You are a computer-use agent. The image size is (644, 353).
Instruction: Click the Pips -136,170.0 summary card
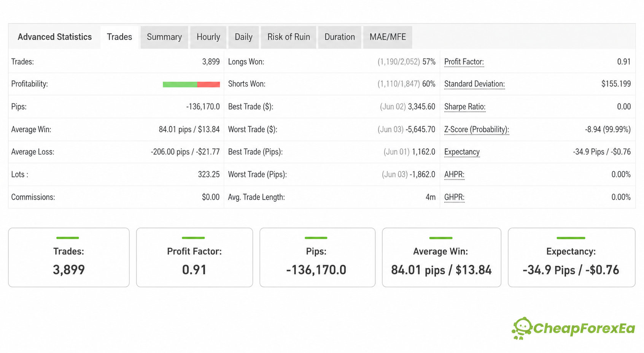click(317, 258)
